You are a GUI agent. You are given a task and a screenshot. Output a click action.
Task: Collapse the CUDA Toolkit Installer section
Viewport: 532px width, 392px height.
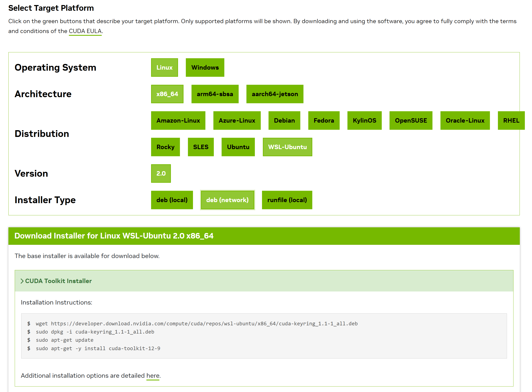[x=56, y=281]
